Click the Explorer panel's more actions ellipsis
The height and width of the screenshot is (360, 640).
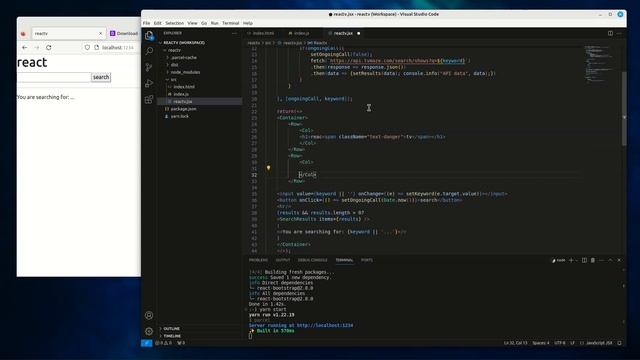coord(234,33)
